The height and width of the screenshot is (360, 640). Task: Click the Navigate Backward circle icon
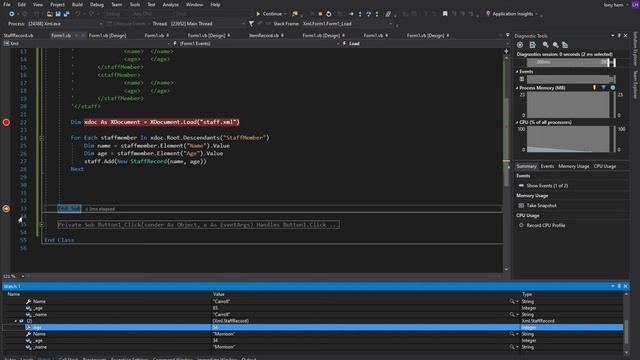point(11,14)
